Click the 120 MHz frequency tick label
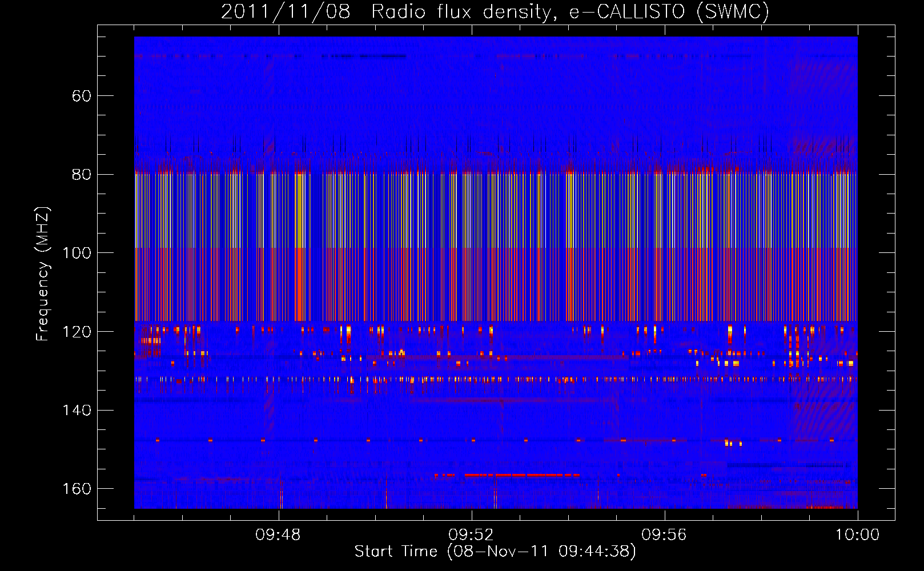Screen dimensions: 924x571 (x=77, y=332)
